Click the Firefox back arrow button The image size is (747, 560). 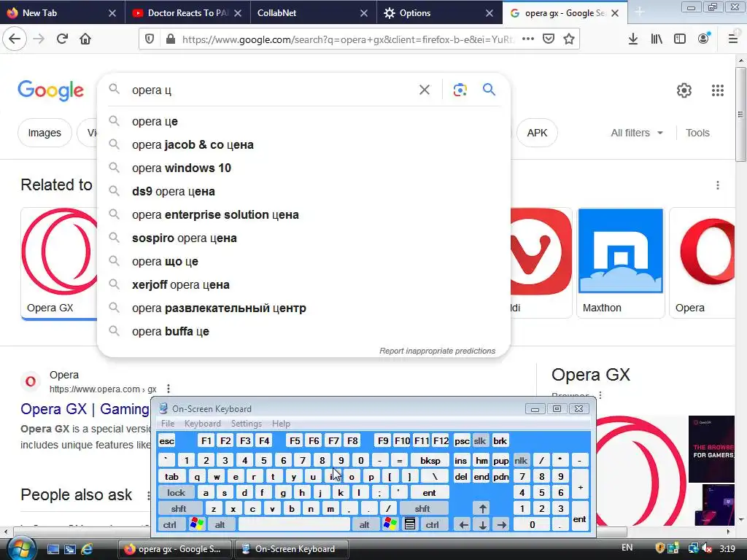15,39
